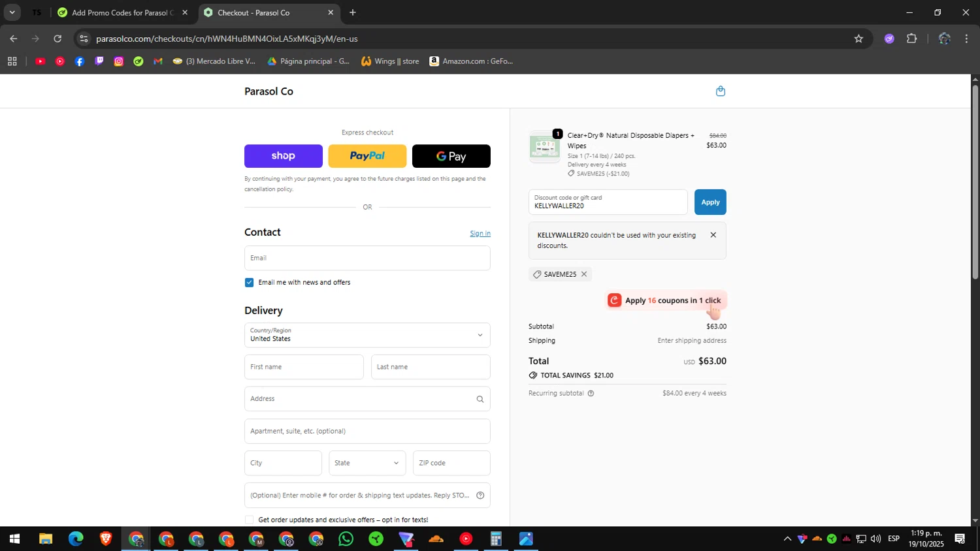980x551 pixels.
Task: Pay with PayPal button
Action: point(367,156)
